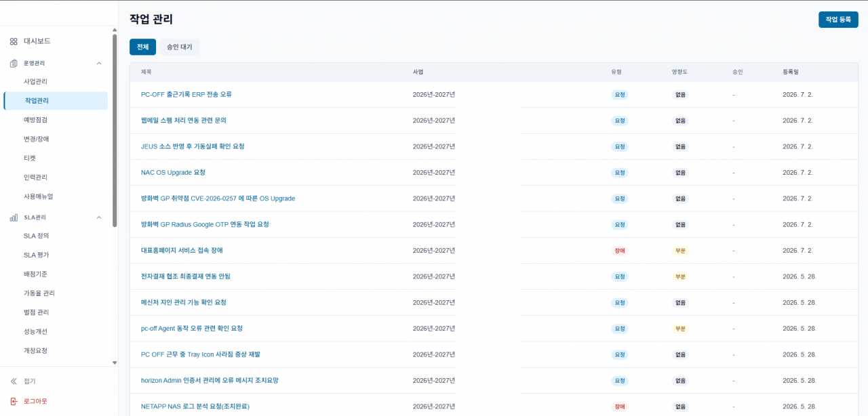Open 사용매뉴얼 menu item
This screenshot has height=416, width=868.
point(38,196)
